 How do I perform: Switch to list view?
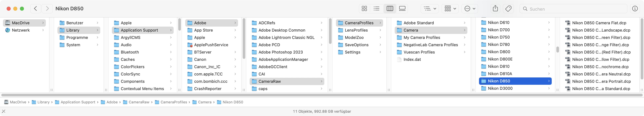(376, 9)
